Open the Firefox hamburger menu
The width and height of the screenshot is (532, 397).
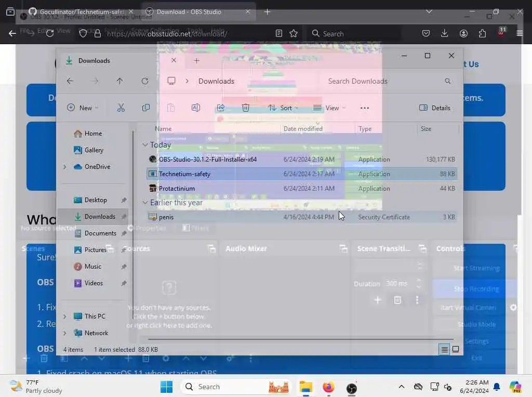(520, 33)
